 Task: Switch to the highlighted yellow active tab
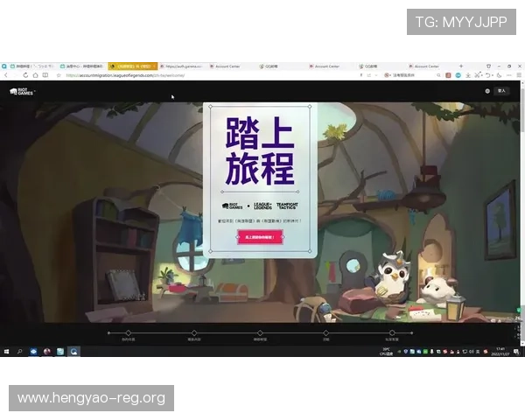point(133,66)
